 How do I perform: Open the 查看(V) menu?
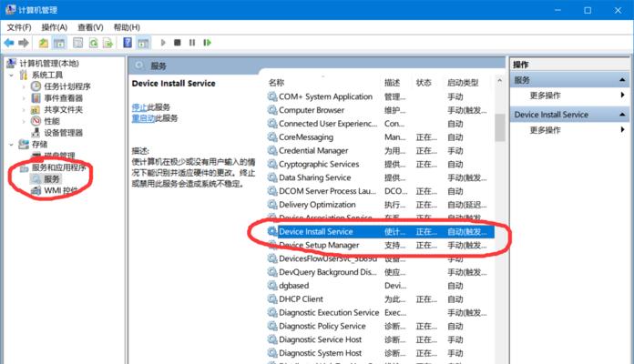(x=90, y=27)
